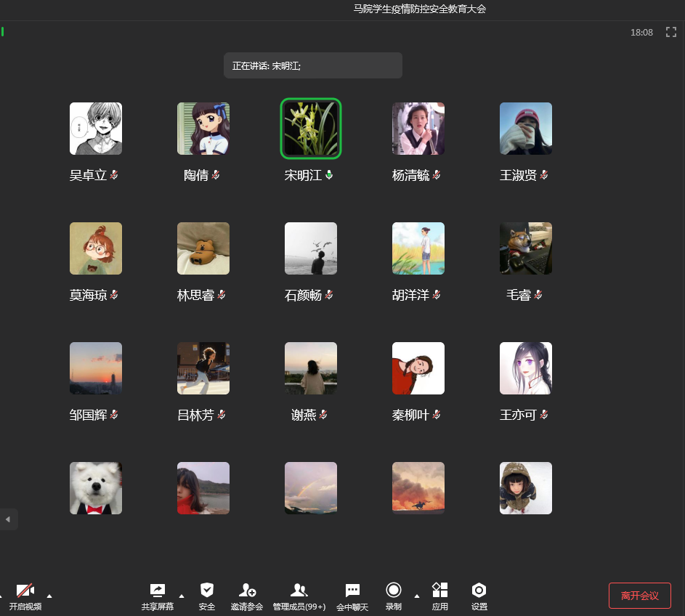Go to previous page of participants arrow

click(8, 519)
